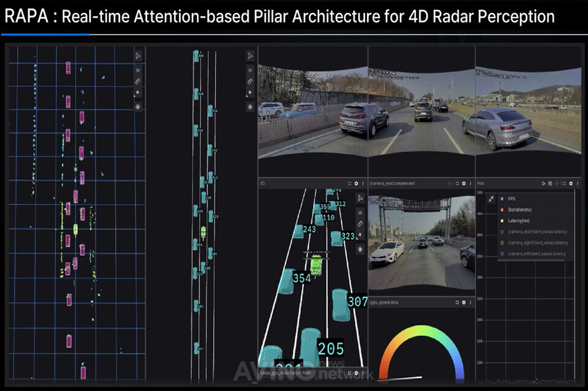Click the Plot panel title

481,183
